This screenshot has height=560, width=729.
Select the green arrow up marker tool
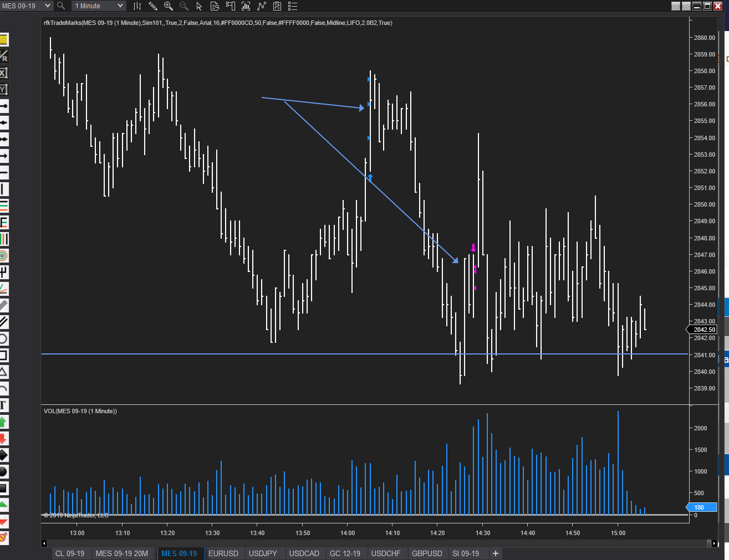coord(3,422)
